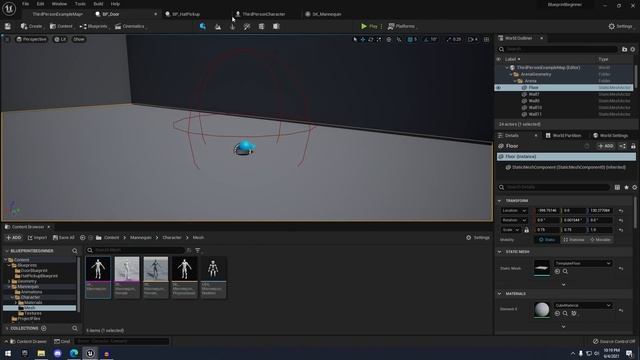Choose the viewport translate tool
This screenshot has height=360, width=640.
(363, 39)
